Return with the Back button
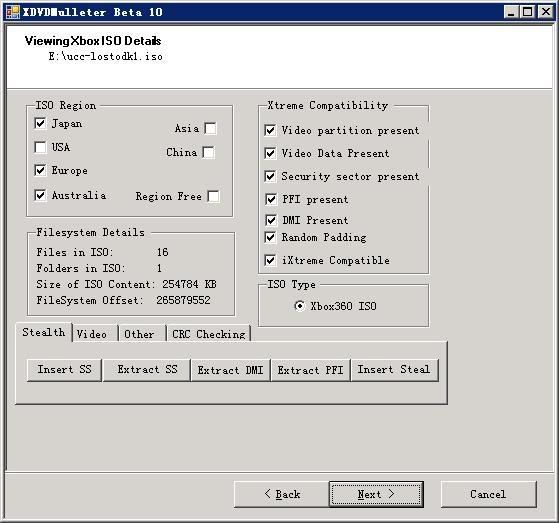 pos(282,494)
